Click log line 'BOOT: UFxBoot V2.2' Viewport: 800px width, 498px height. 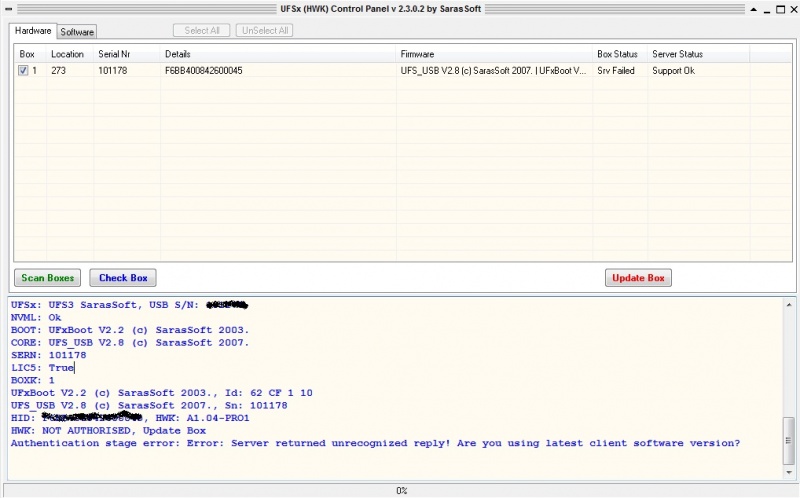click(130, 330)
